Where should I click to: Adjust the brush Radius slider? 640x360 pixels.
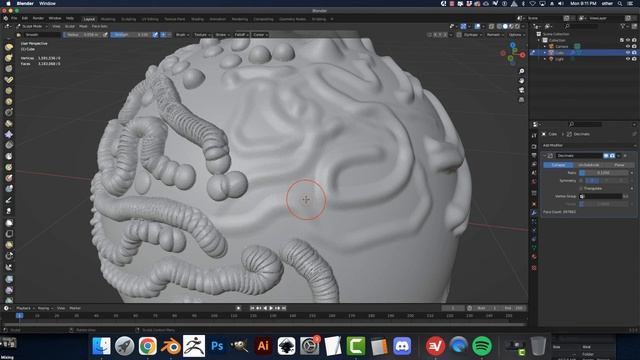(82, 35)
